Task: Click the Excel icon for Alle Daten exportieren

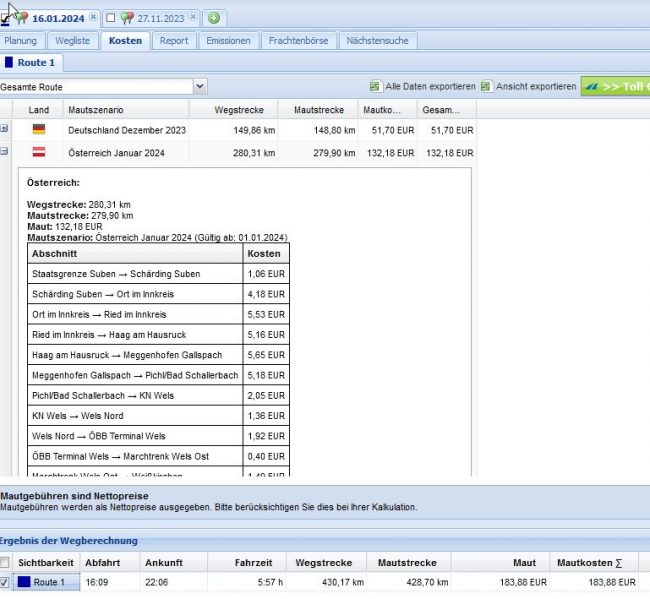Action: click(375, 87)
